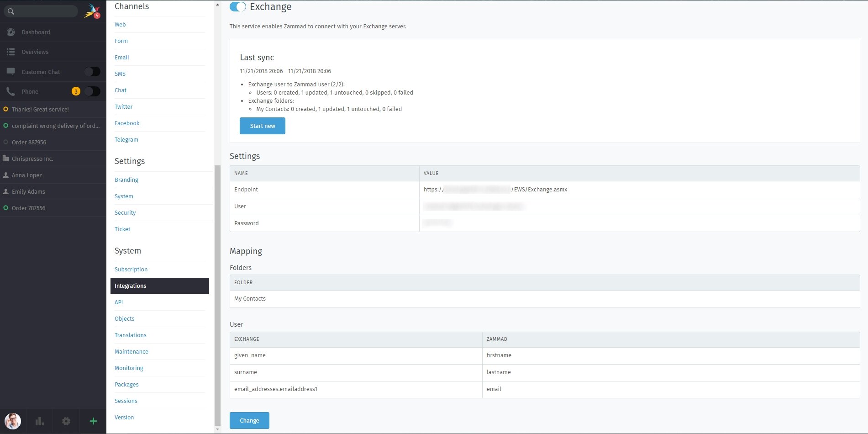868x434 pixels.
Task: Enable the Customer Chat toggle
Action: tap(92, 72)
